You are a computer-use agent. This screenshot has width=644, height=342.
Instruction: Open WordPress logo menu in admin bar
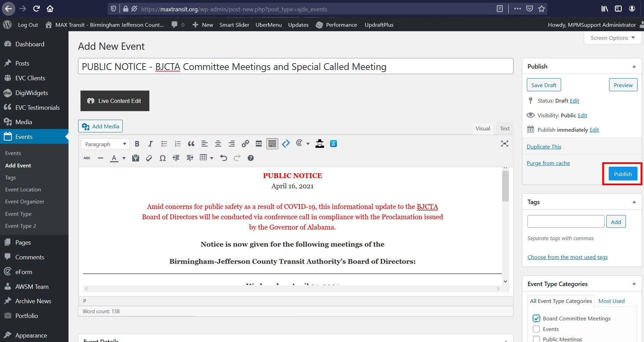pyautogui.click(x=7, y=25)
